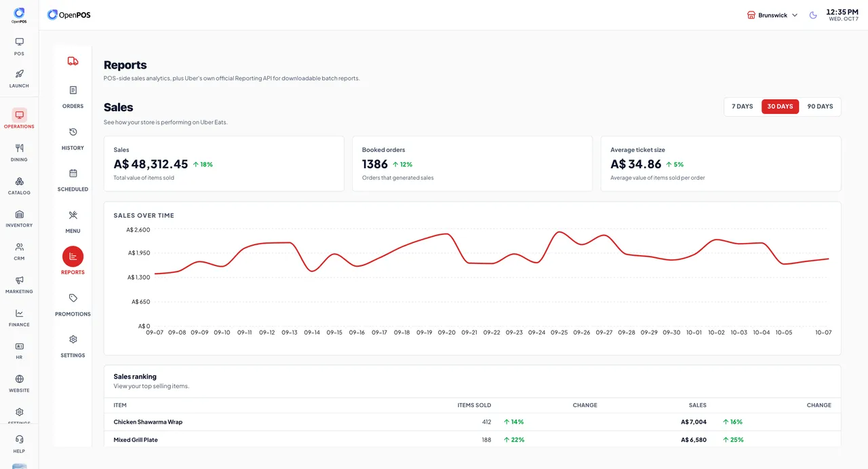The width and height of the screenshot is (868, 469).
Task: Switch to 7 DAYS range
Action: pyautogui.click(x=743, y=107)
